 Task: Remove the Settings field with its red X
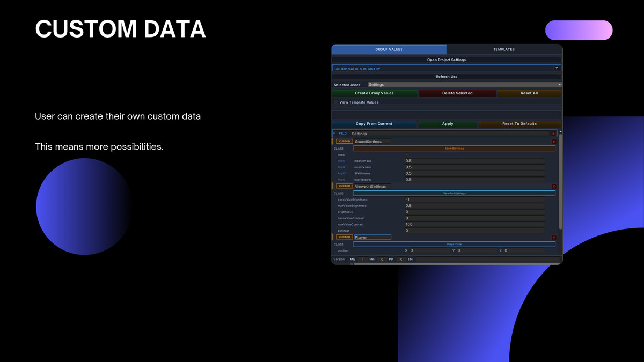[x=553, y=134]
